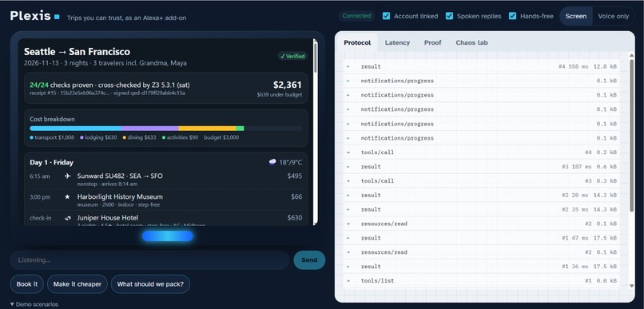Click the 18°/9°C temperature text

coord(290,163)
